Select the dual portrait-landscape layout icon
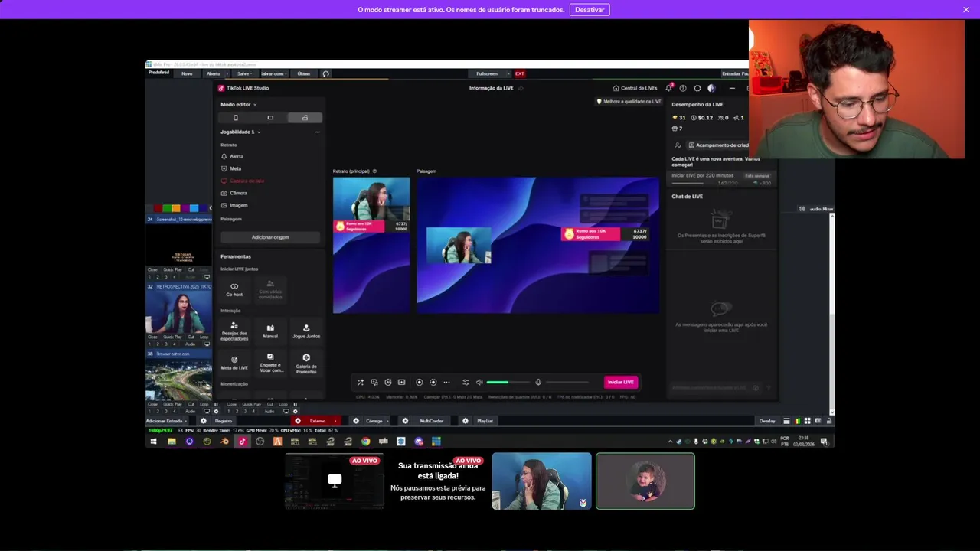This screenshot has height=551, width=980. (x=305, y=118)
